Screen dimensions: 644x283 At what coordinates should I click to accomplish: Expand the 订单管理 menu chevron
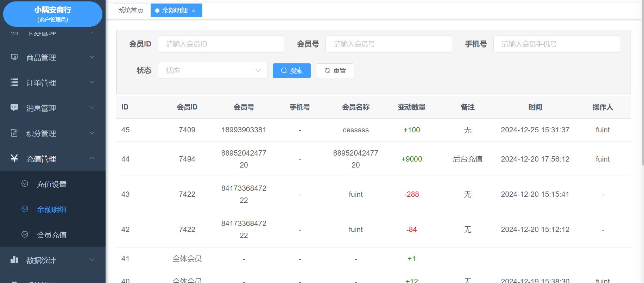(92, 82)
